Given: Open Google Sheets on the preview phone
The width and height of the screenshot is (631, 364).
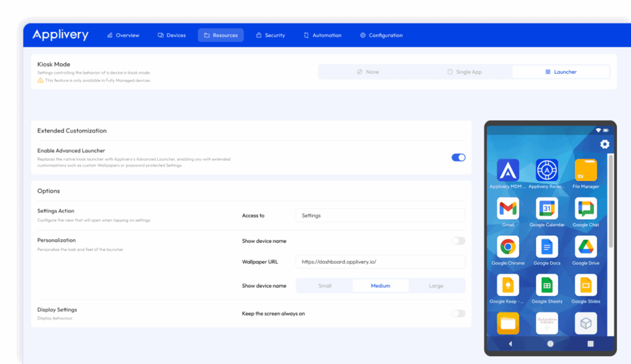Looking at the screenshot, I should [x=546, y=285].
